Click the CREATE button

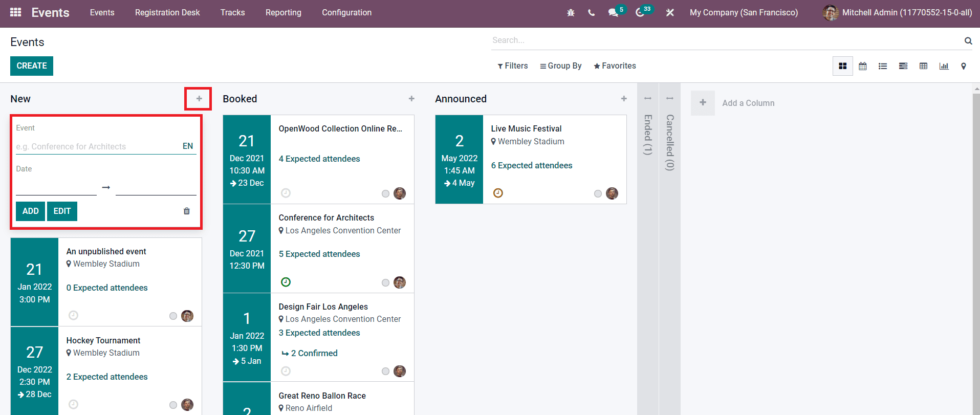point(32,66)
